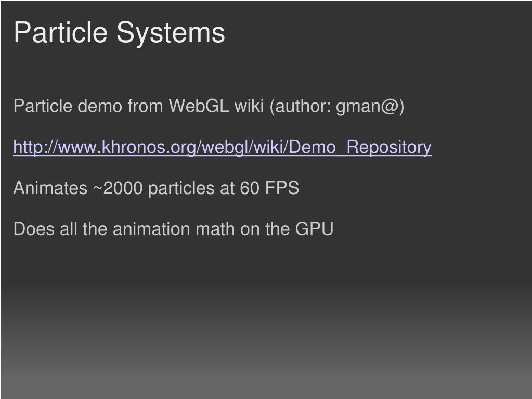
Task: Click the word 'author:' in parentheses
Action: coord(303,107)
